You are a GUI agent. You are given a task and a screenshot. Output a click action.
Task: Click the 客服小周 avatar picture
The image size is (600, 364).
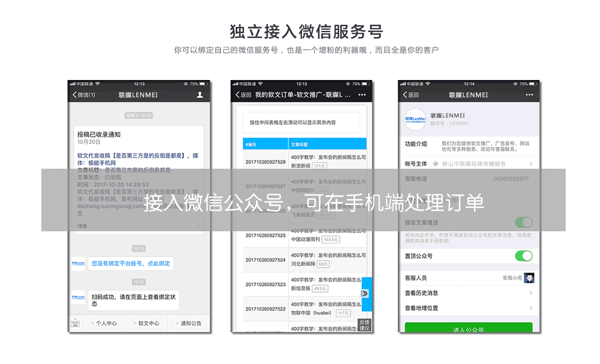click(x=529, y=278)
